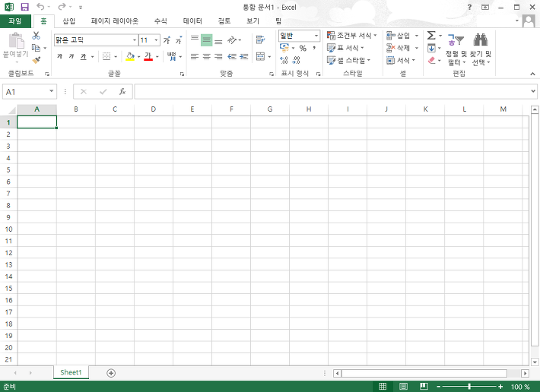Switch to the 데이터 Data tab

coord(192,21)
